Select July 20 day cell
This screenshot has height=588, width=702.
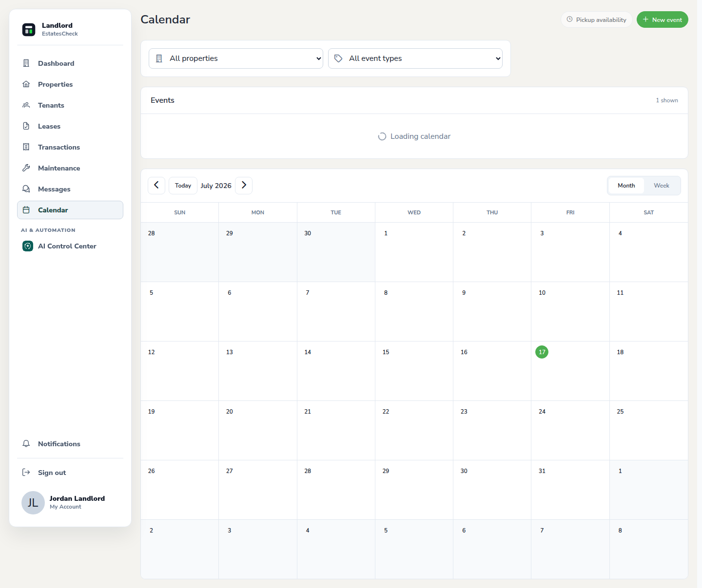(258, 431)
